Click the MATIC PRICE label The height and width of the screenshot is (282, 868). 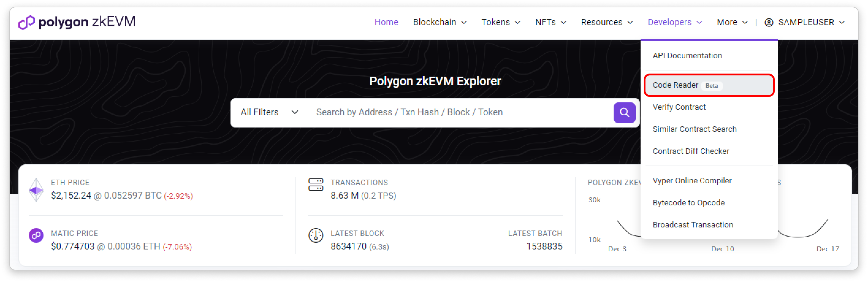coord(74,234)
